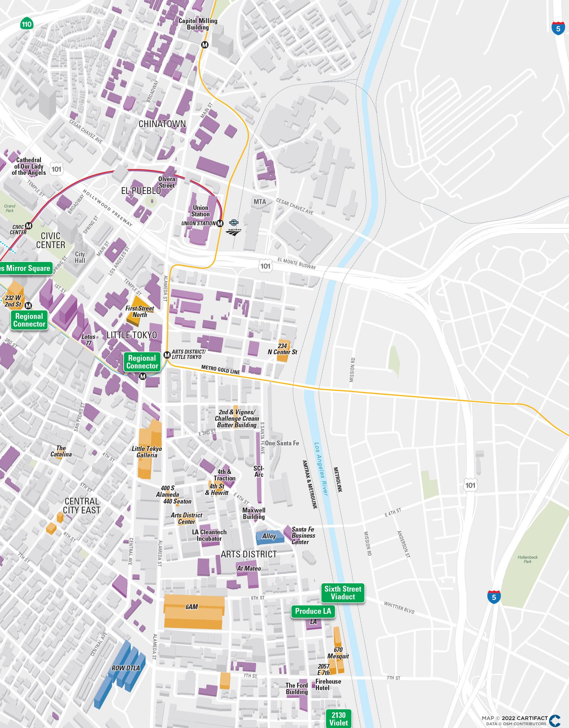The image size is (569, 728).
Task: Open the 2130 Violet green label
Action: coord(338,718)
